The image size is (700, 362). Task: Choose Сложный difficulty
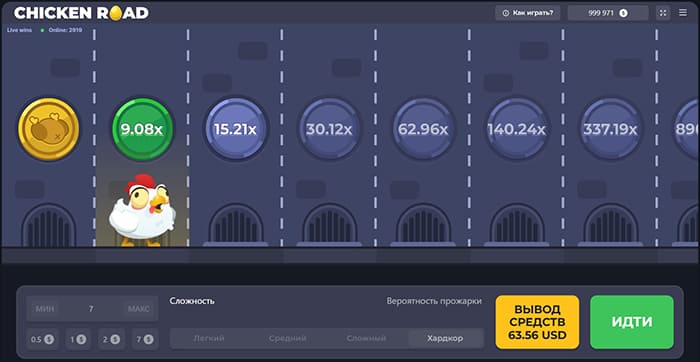pyautogui.click(x=366, y=338)
